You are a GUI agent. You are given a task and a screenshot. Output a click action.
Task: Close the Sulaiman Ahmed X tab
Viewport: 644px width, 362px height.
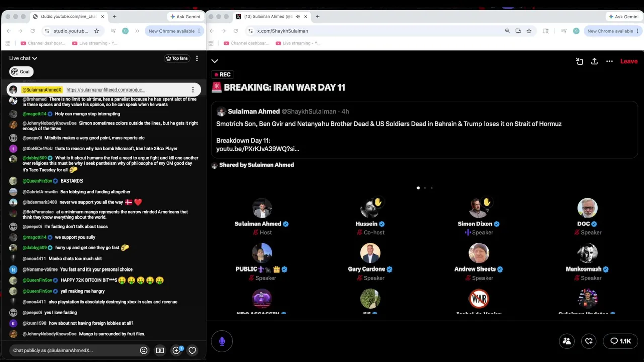[305, 17]
